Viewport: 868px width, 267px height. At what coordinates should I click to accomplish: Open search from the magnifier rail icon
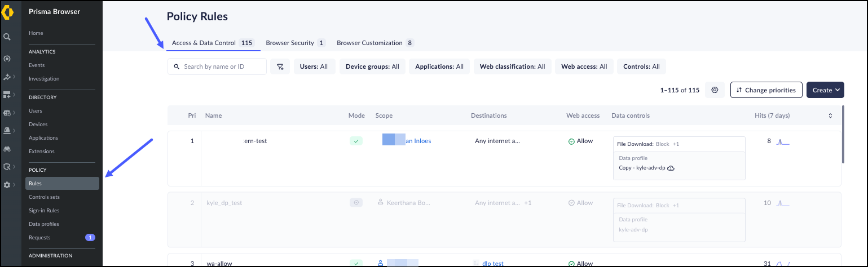7,37
